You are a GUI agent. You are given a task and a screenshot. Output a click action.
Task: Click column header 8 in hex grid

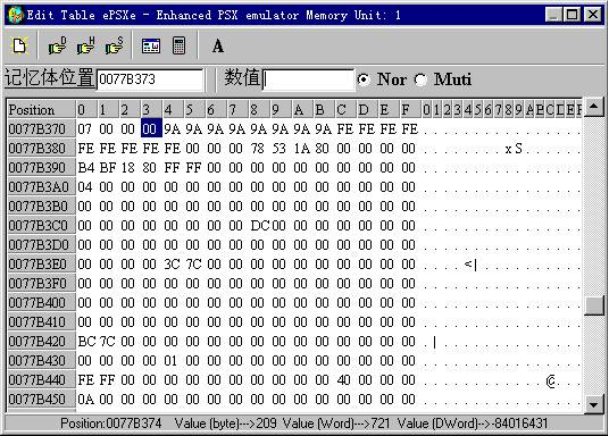(259, 110)
